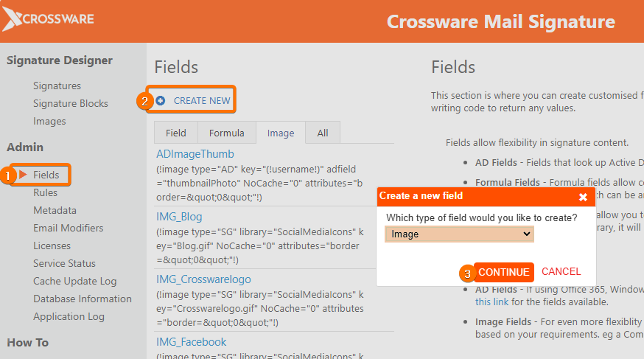644x359 pixels.
Task: Switch to the Field tab
Action: click(x=176, y=133)
